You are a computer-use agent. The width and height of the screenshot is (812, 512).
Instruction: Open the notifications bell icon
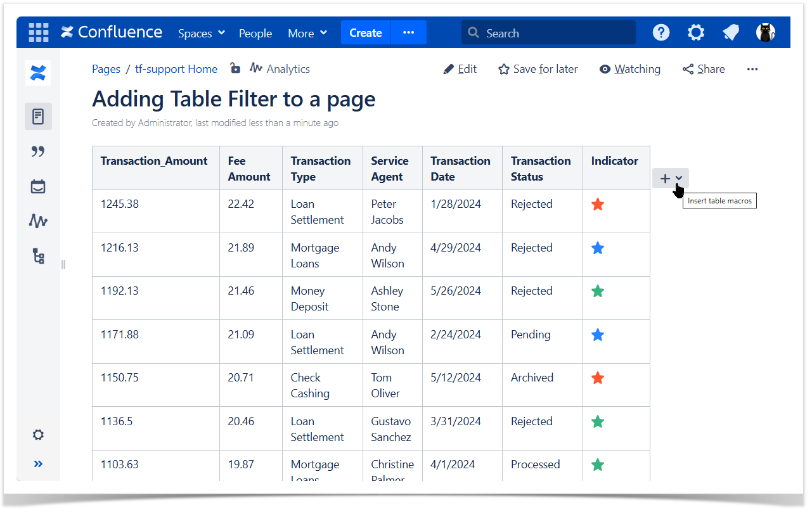pos(731,32)
